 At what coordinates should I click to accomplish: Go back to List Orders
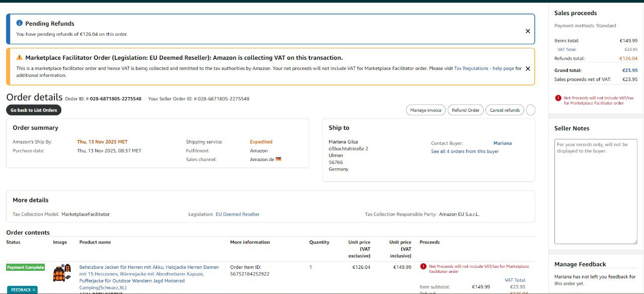(x=34, y=110)
